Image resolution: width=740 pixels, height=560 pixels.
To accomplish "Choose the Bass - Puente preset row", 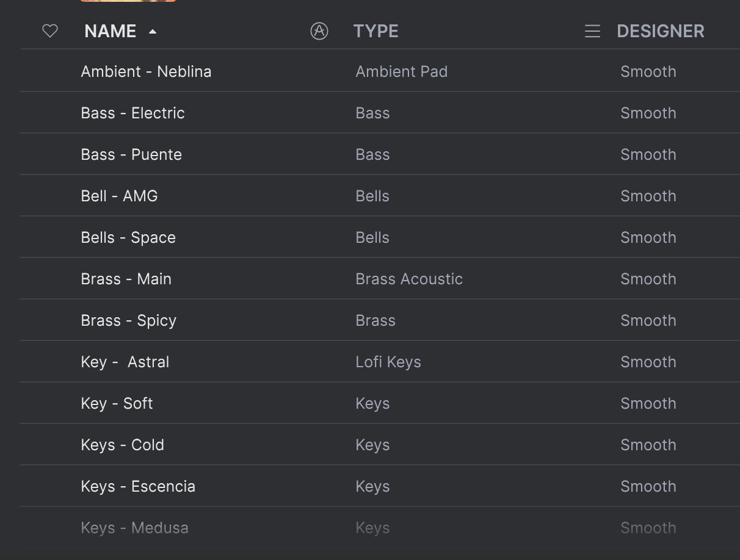I will click(131, 154).
